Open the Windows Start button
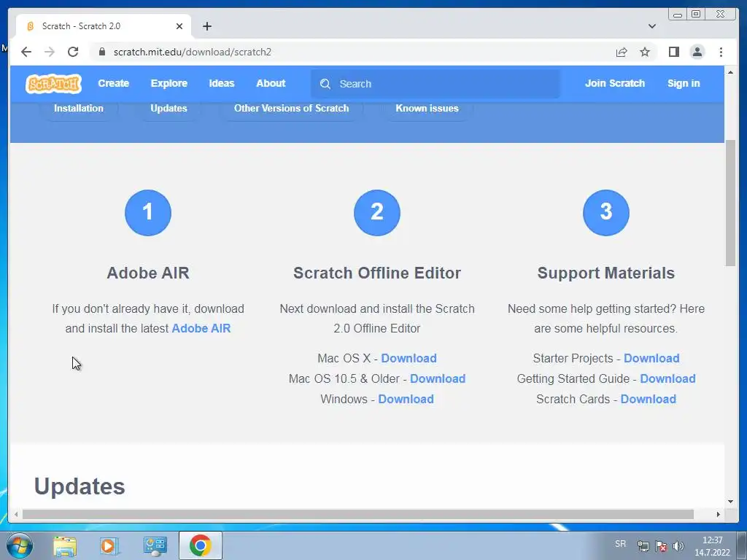Image resolution: width=747 pixels, height=560 pixels. (20, 545)
